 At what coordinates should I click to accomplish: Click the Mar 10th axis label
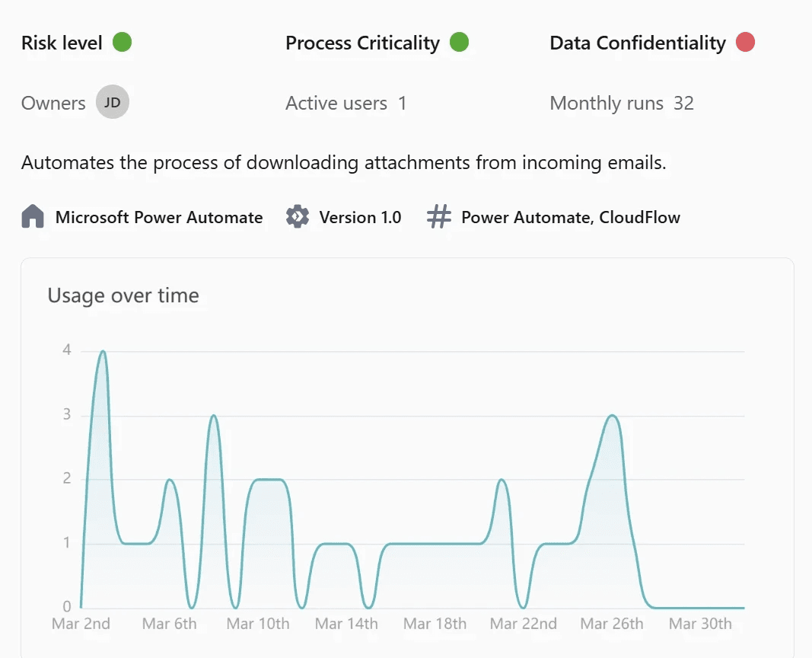pos(258,623)
